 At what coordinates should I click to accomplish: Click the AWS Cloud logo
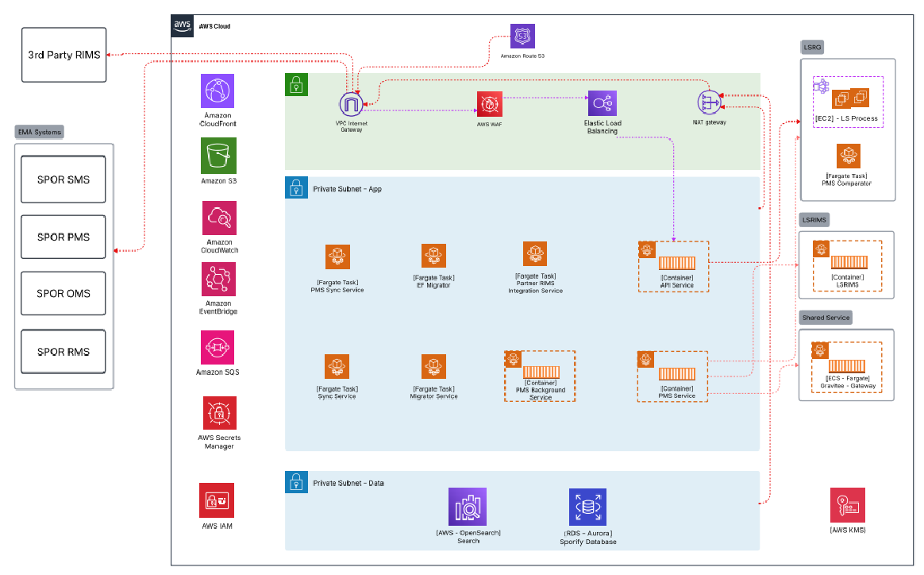coord(182,25)
